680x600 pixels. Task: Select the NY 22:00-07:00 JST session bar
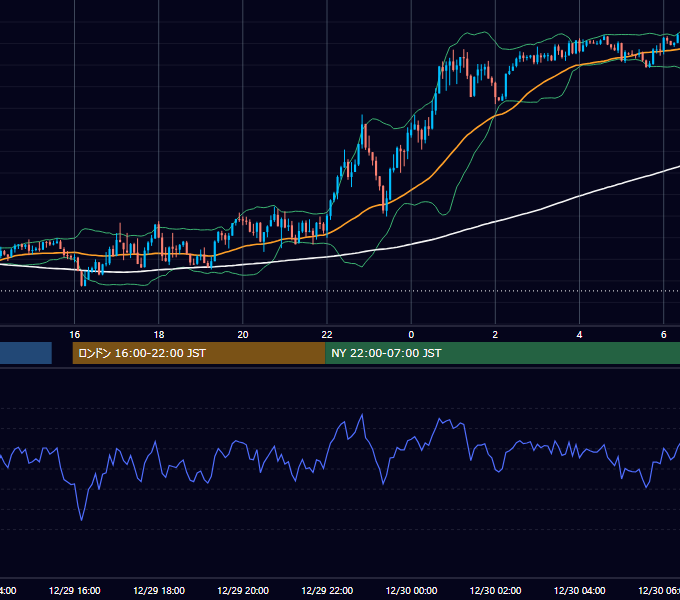pos(502,353)
